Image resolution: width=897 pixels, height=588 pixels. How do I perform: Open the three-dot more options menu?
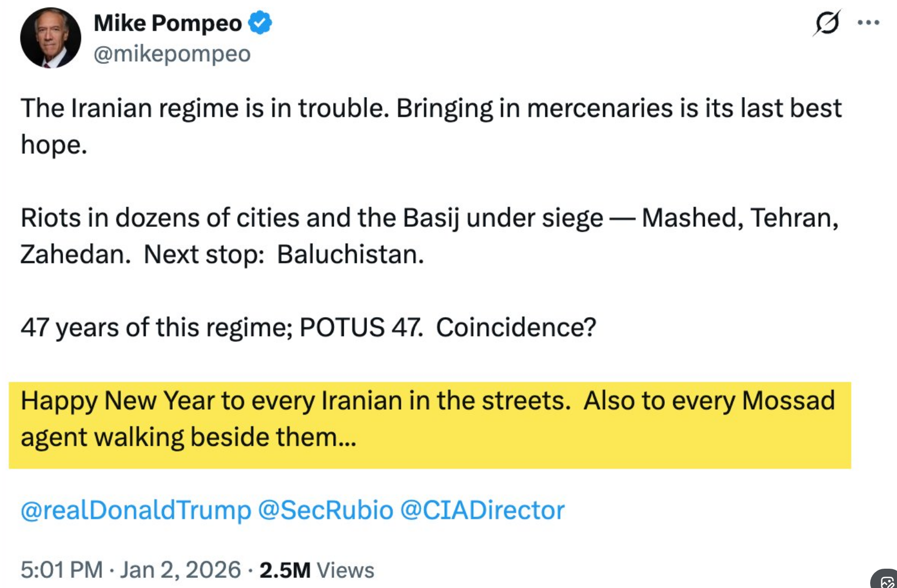coord(868,23)
